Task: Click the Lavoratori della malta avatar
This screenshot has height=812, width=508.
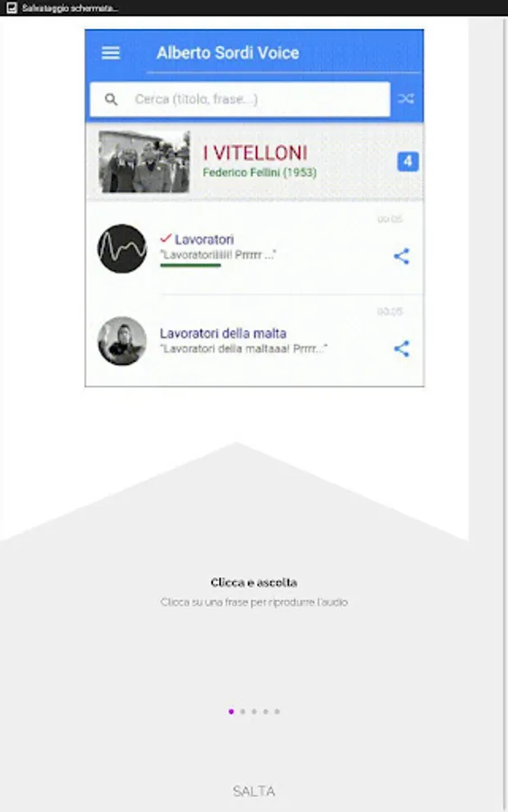Action: [122, 341]
